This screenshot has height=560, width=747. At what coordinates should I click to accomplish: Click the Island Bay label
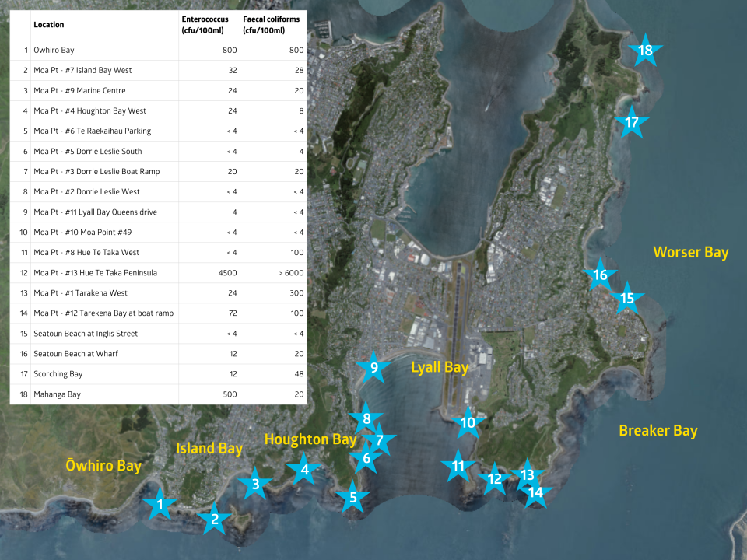[209, 448]
